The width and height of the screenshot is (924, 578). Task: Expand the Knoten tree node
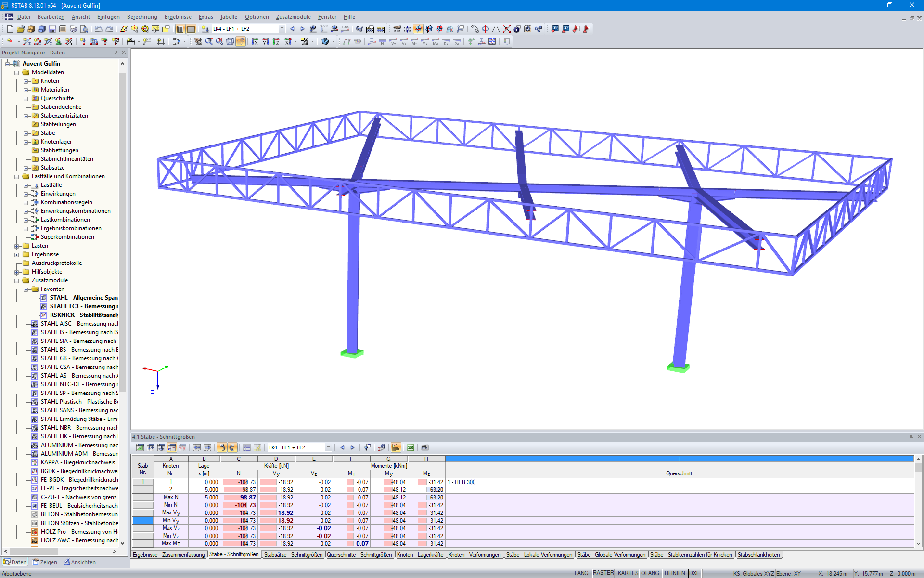point(26,81)
